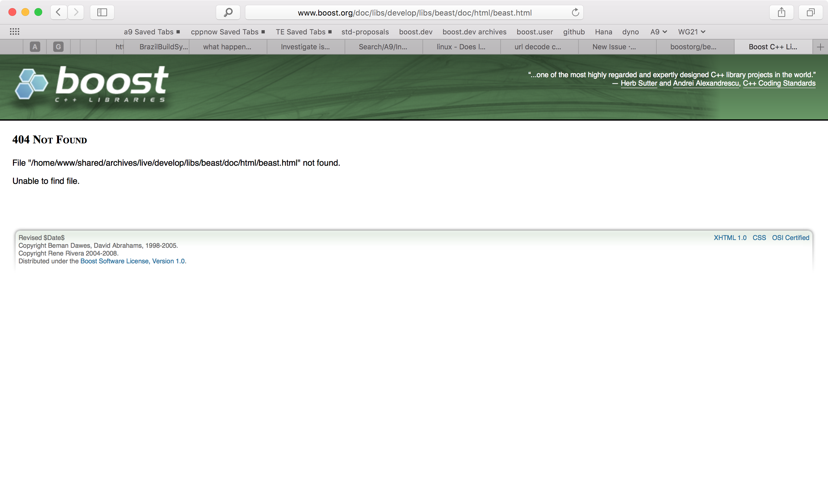Select the pinned 'G' tab

coord(58,47)
